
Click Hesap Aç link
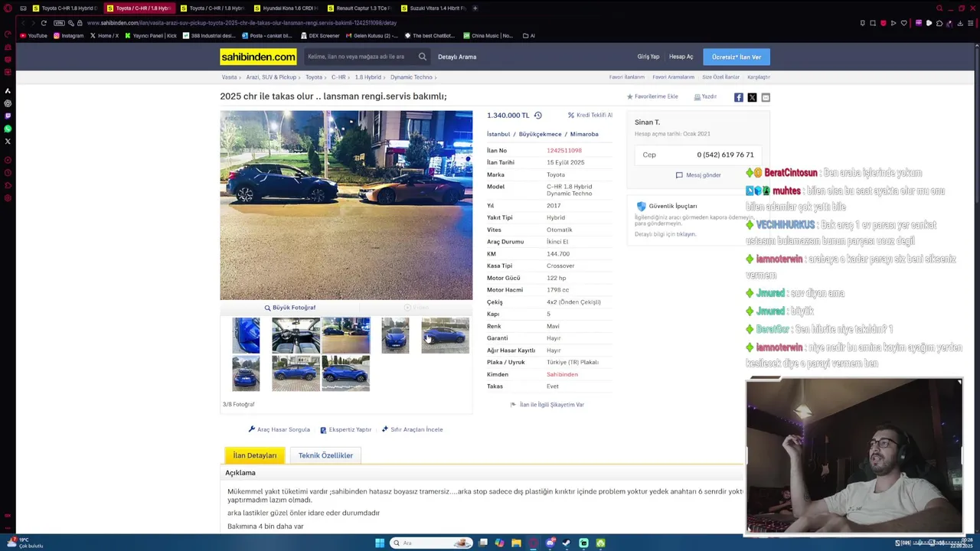(681, 57)
